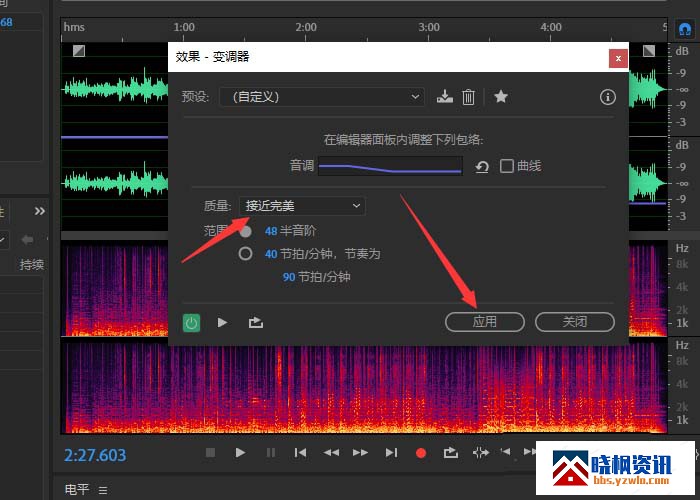Stop playback in transport bar

coord(210,453)
